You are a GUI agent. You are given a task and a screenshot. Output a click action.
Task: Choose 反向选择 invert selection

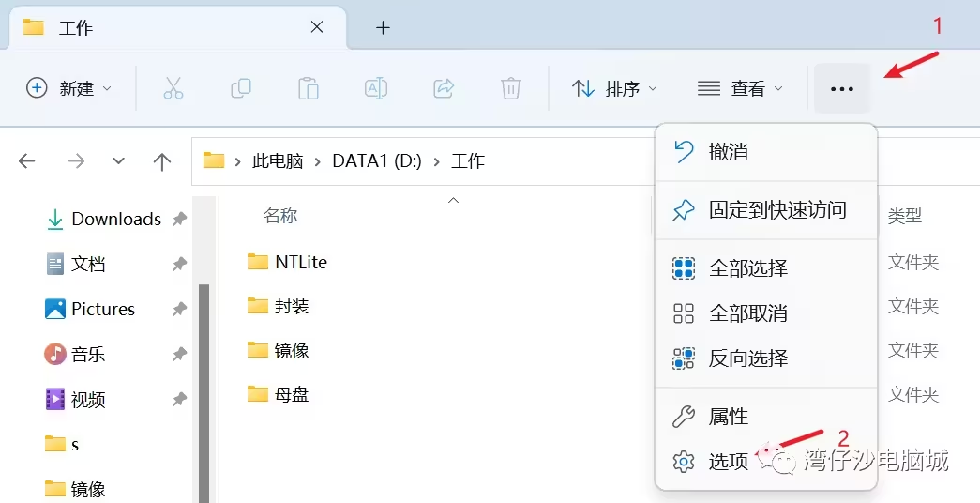(766, 358)
